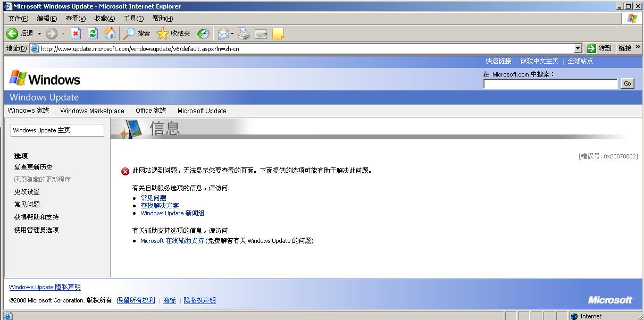Open the 查看(V) menu
The height and width of the screenshot is (320, 644).
[x=76, y=19]
